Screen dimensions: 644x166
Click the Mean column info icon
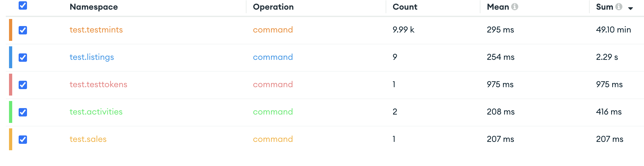[x=514, y=7]
